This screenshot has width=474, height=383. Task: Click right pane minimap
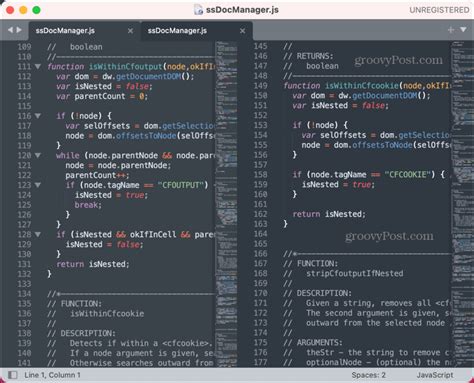(x=462, y=203)
